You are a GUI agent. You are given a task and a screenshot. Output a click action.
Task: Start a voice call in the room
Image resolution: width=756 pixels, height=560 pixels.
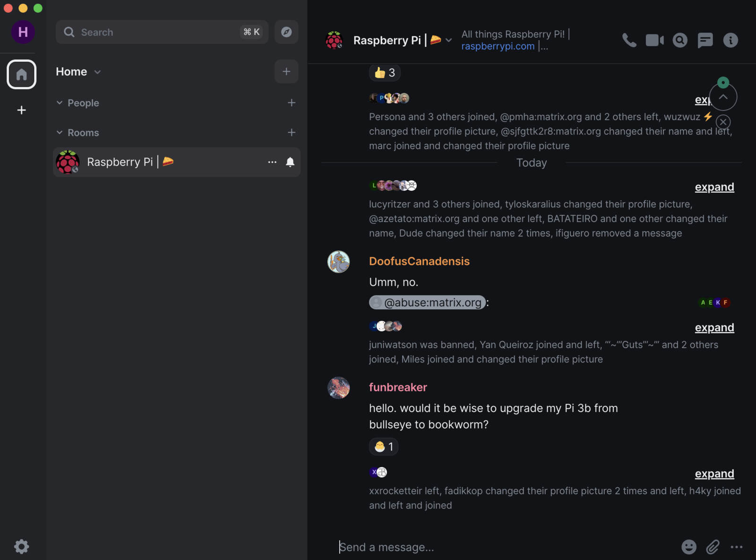(x=629, y=41)
